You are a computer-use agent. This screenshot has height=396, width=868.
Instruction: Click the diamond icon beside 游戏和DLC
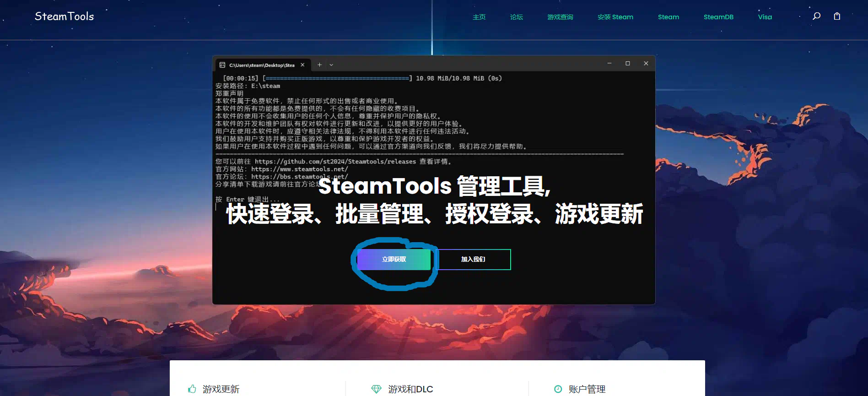coord(376,389)
